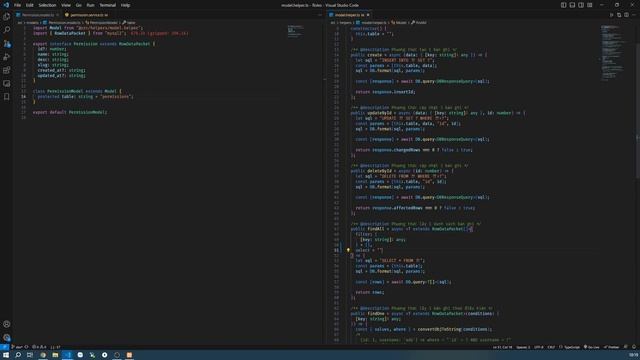Screen dimensions: 640x360
Task: Click Prettier in the status bar
Action: click(x=611, y=347)
